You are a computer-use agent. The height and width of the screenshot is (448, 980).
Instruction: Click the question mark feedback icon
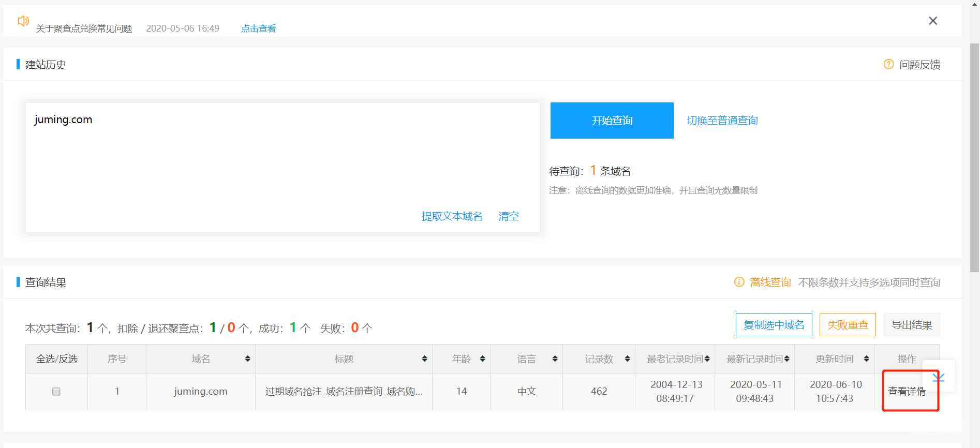pos(888,64)
